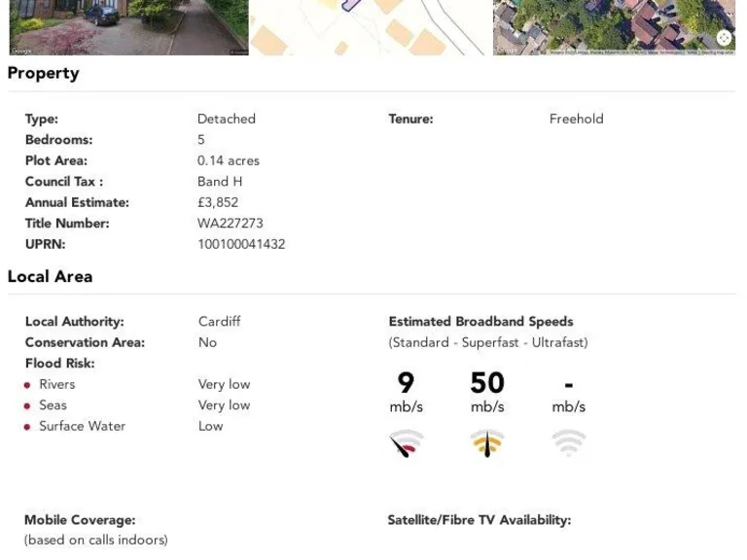This screenshot has height=560, width=747.
Task: Click the red bullet beside Rivers
Action: (x=27, y=385)
